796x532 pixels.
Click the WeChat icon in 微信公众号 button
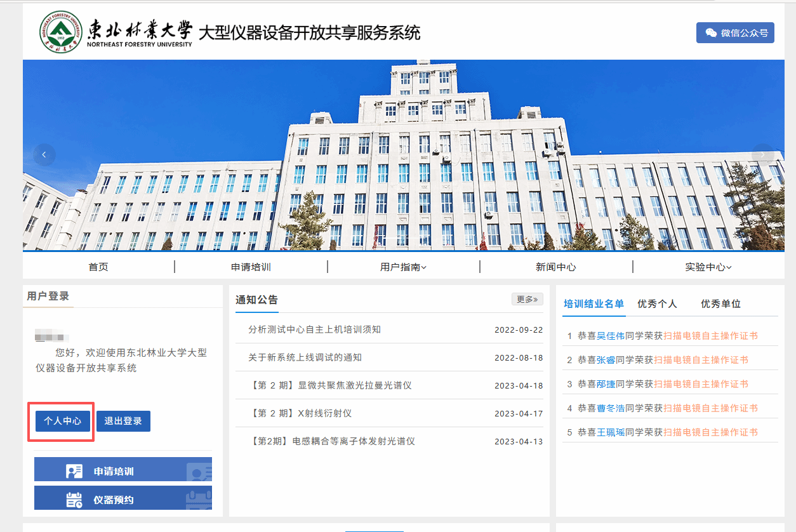pos(711,33)
